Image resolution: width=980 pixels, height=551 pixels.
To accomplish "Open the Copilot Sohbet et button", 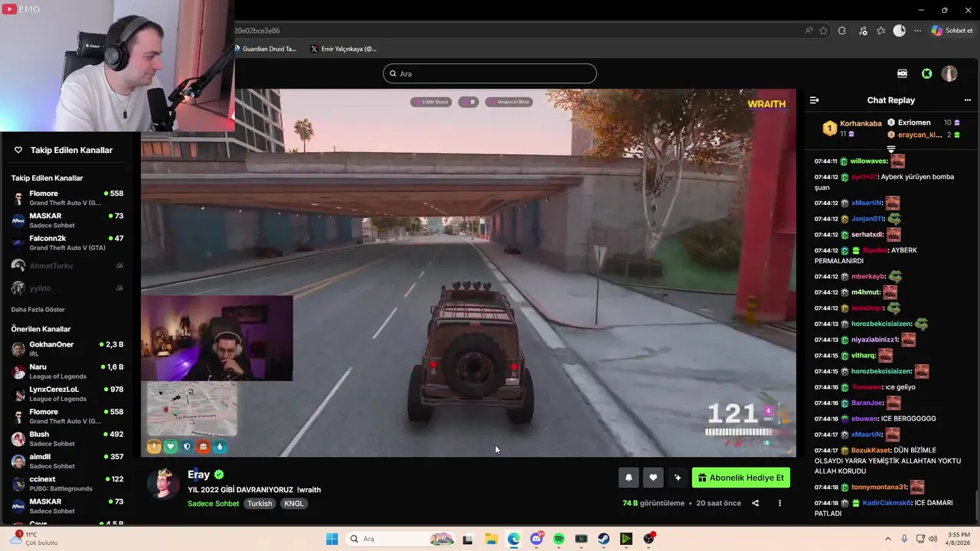I will [x=952, y=31].
